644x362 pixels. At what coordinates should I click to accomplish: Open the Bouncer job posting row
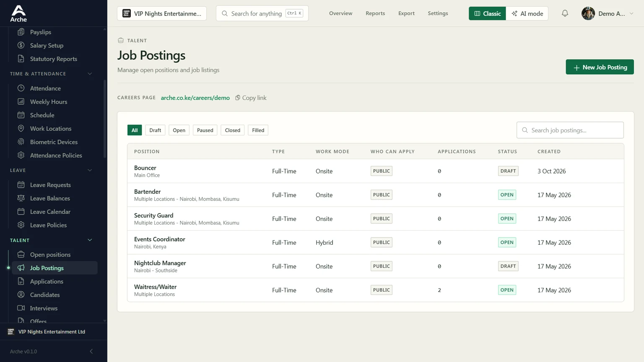376,171
